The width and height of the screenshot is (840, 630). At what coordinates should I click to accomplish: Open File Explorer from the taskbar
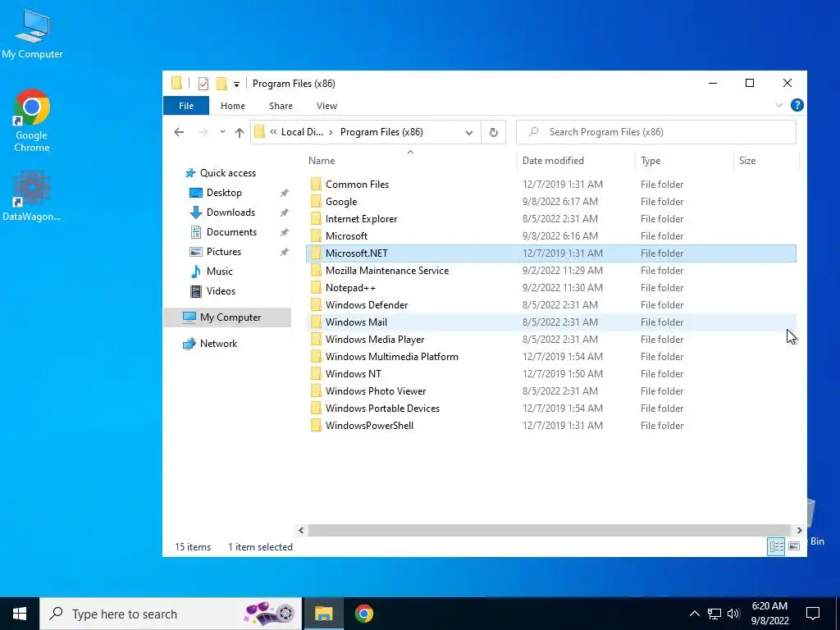(x=323, y=614)
